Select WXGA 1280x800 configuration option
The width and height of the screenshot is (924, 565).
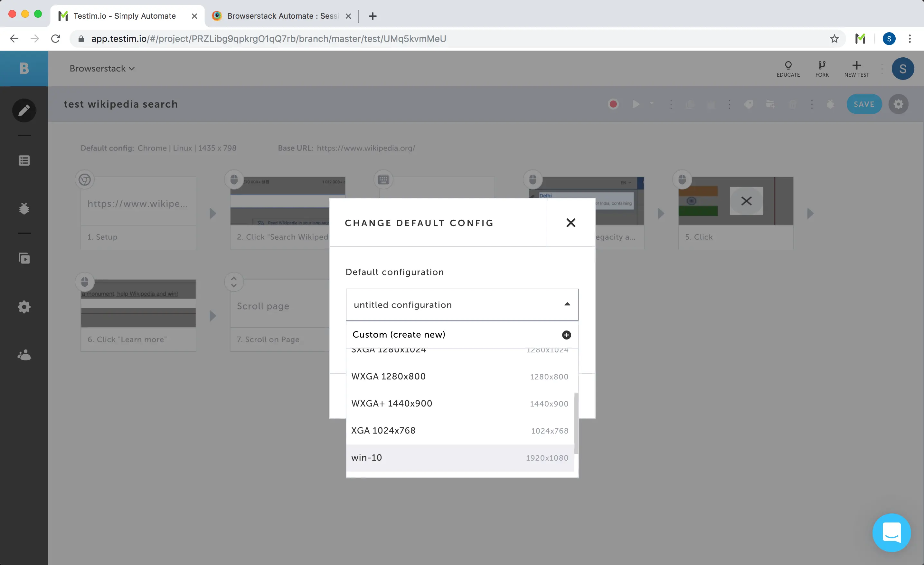(x=459, y=376)
